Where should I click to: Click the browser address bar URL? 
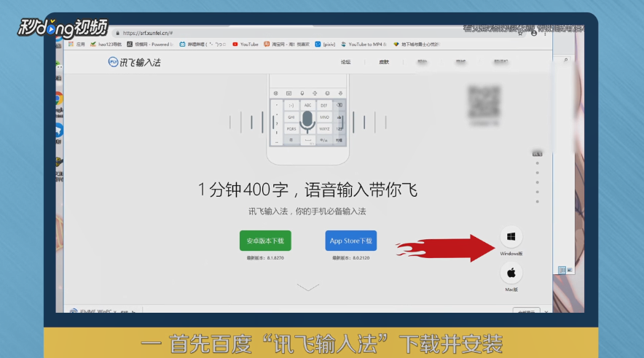click(148, 33)
